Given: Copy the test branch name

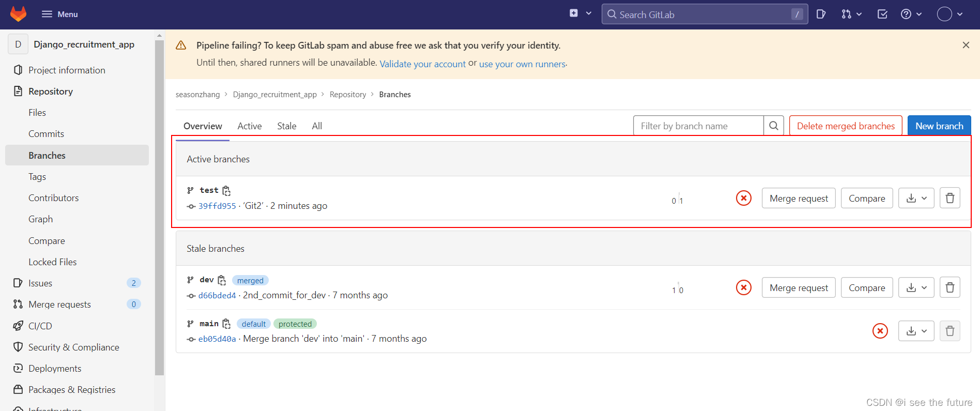Looking at the screenshot, I should [226, 191].
